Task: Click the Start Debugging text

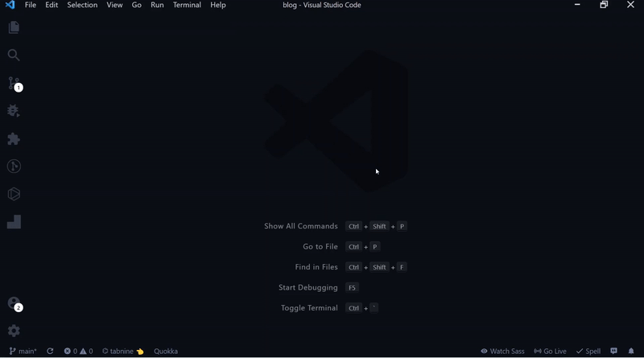Action: 308,287
